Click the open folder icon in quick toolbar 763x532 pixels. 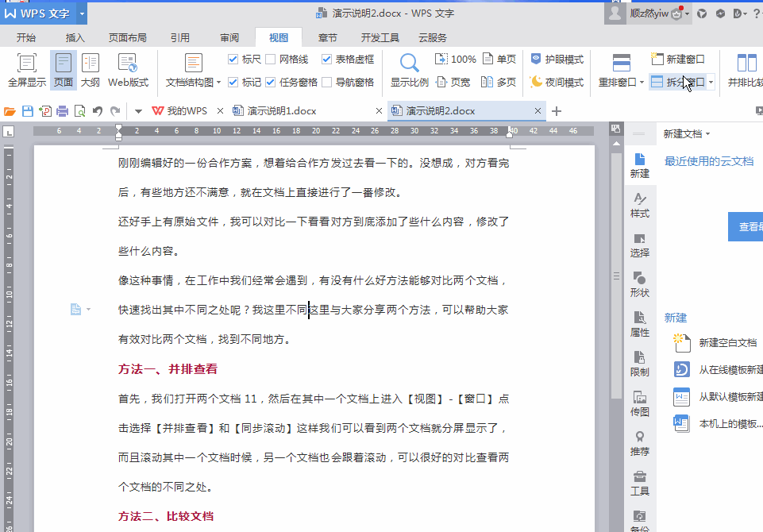10,111
